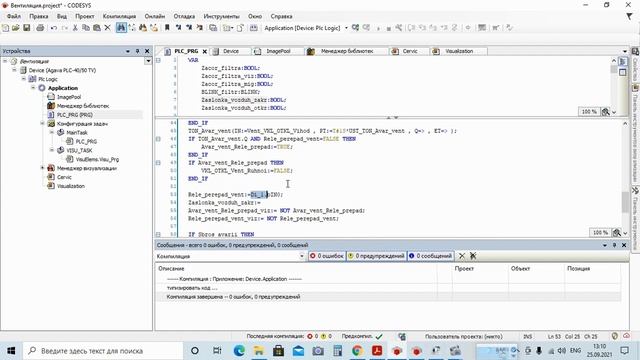Select PLC_PRG (PRG) in device tree
Image resolution: width=640 pixels, height=360 pixels.
(74, 115)
